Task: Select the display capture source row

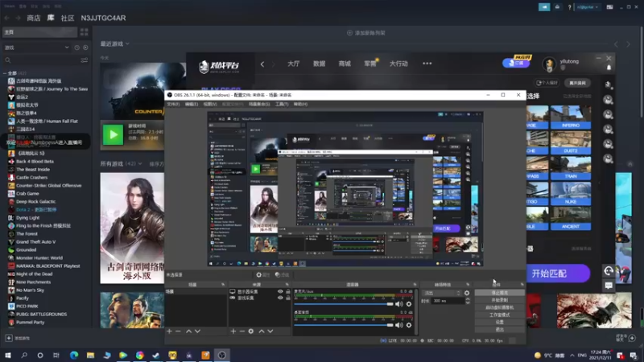Action: click(259, 291)
